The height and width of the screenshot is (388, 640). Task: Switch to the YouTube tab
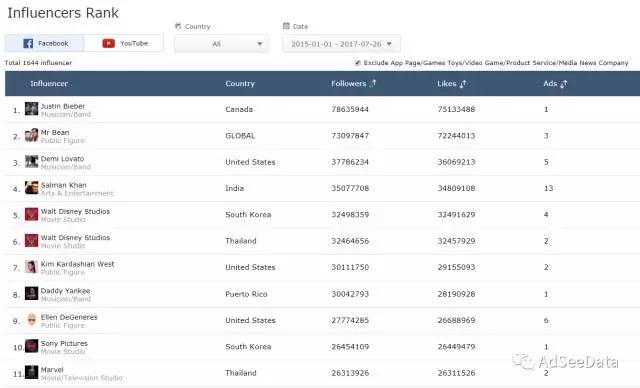[x=124, y=43]
